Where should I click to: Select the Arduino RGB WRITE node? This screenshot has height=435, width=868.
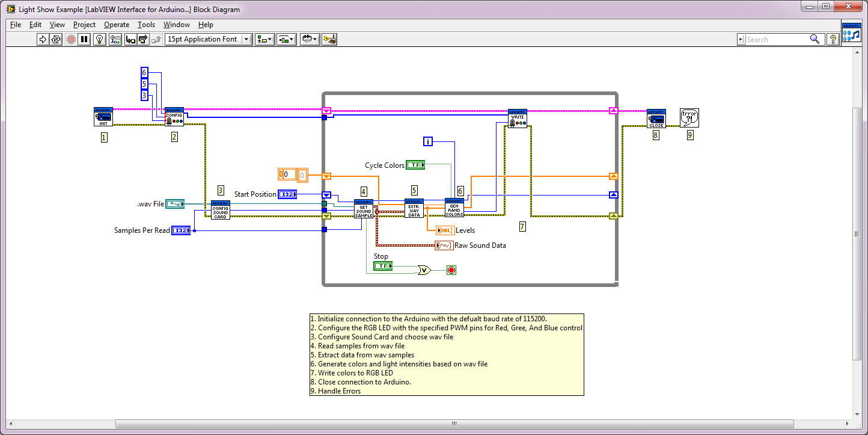[518, 118]
